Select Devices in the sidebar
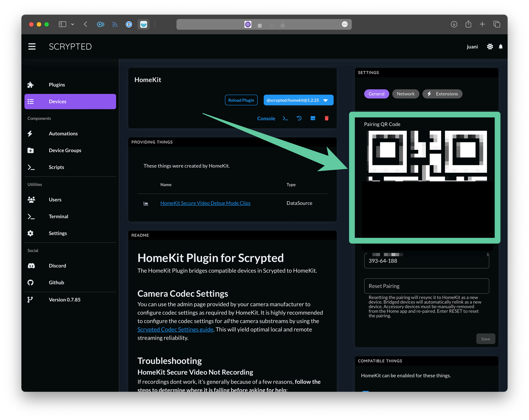Screen dimensions: 529x420 (x=70, y=102)
